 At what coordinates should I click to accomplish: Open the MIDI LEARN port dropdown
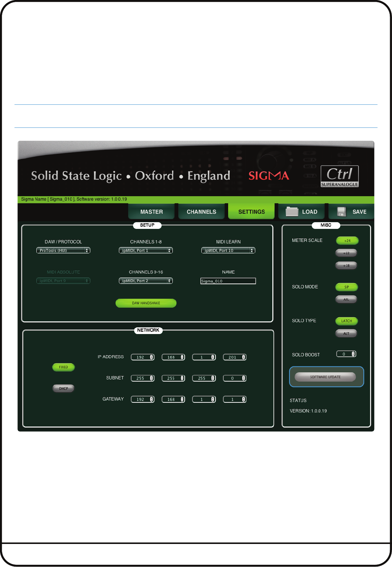pyautogui.click(x=228, y=250)
